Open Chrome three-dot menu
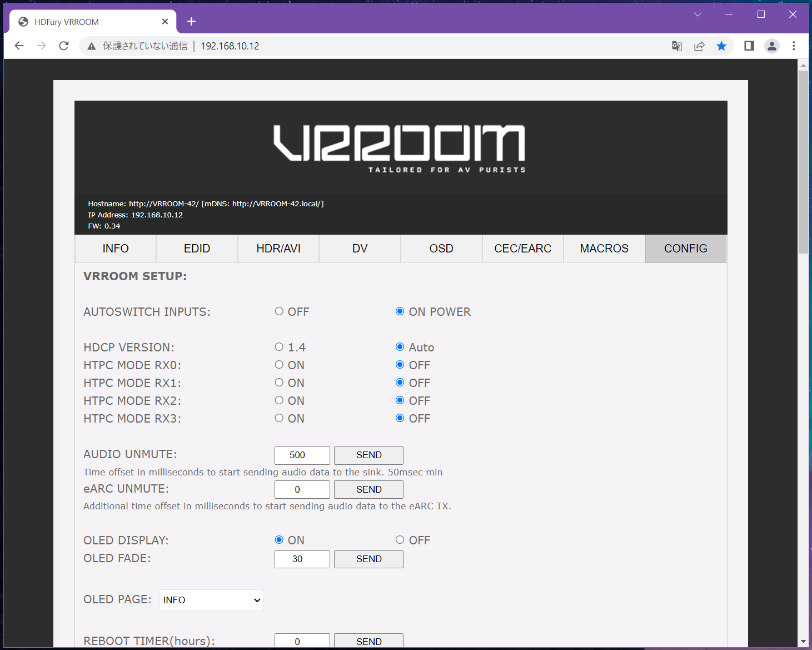This screenshot has height=650, width=812. pyautogui.click(x=794, y=46)
